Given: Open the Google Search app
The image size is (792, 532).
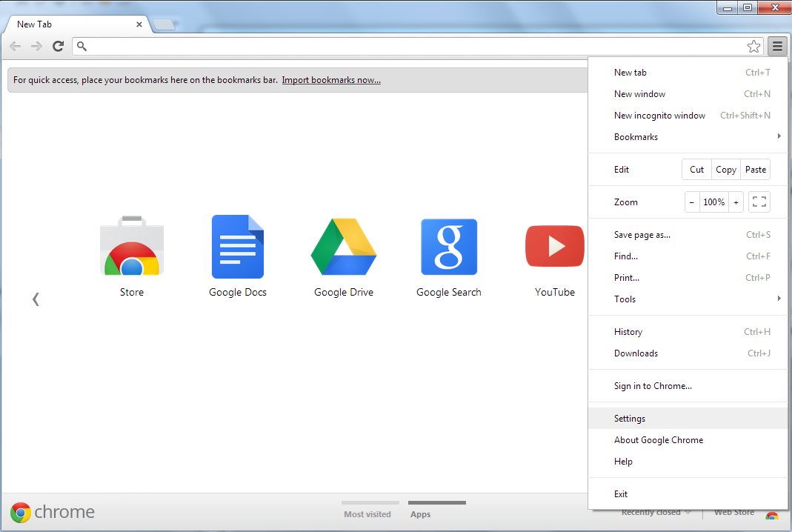Looking at the screenshot, I should pyautogui.click(x=449, y=247).
